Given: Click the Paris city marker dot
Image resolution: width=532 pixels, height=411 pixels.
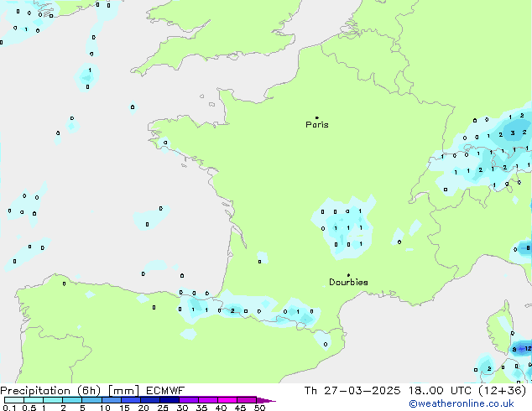Looking at the screenshot, I should [316, 118].
